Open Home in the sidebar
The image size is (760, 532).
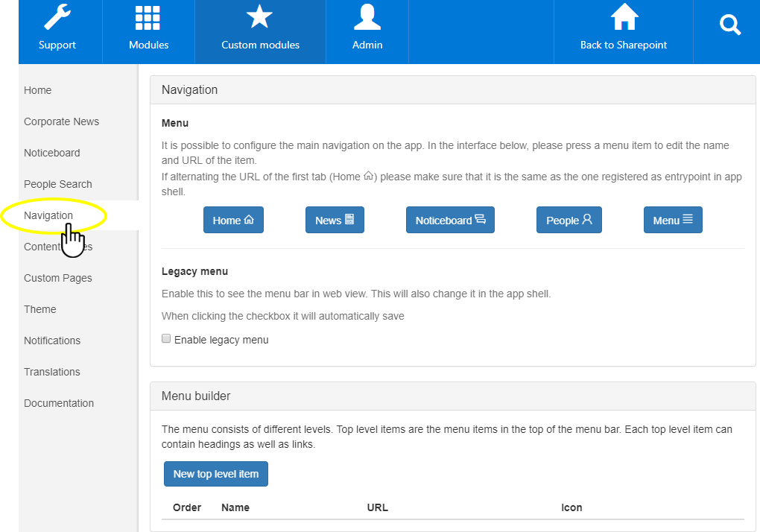tap(38, 90)
